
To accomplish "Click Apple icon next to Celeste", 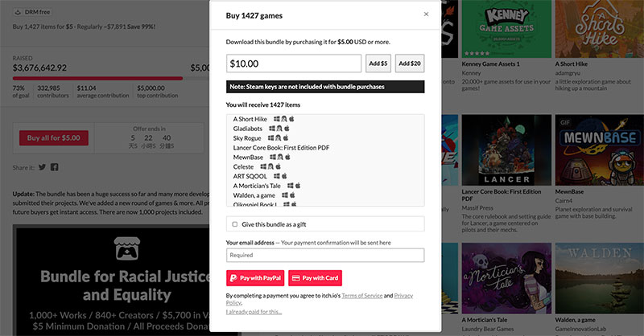I will 278,166.
